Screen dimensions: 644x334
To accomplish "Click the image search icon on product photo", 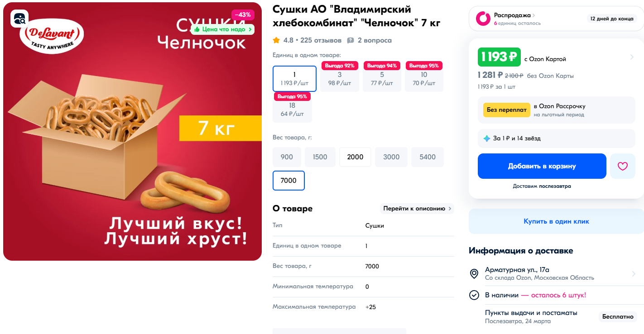I will point(19,18).
